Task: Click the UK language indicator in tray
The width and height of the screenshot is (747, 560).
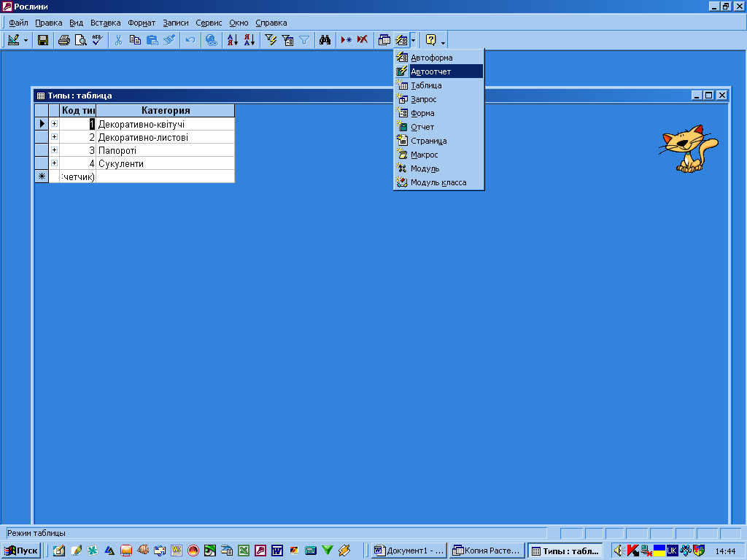Action: (672, 551)
